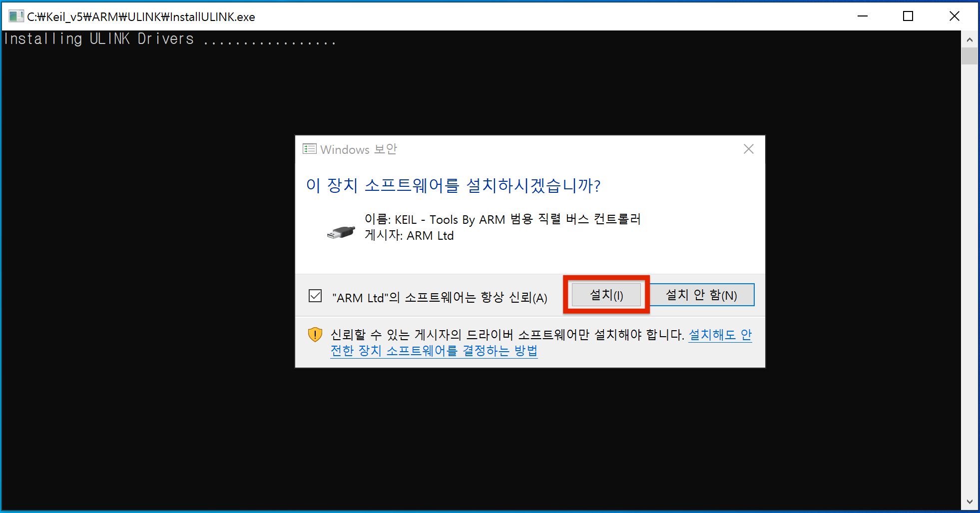980x513 pixels.
Task: Click the yellow warning shield icon
Action: pyautogui.click(x=315, y=335)
